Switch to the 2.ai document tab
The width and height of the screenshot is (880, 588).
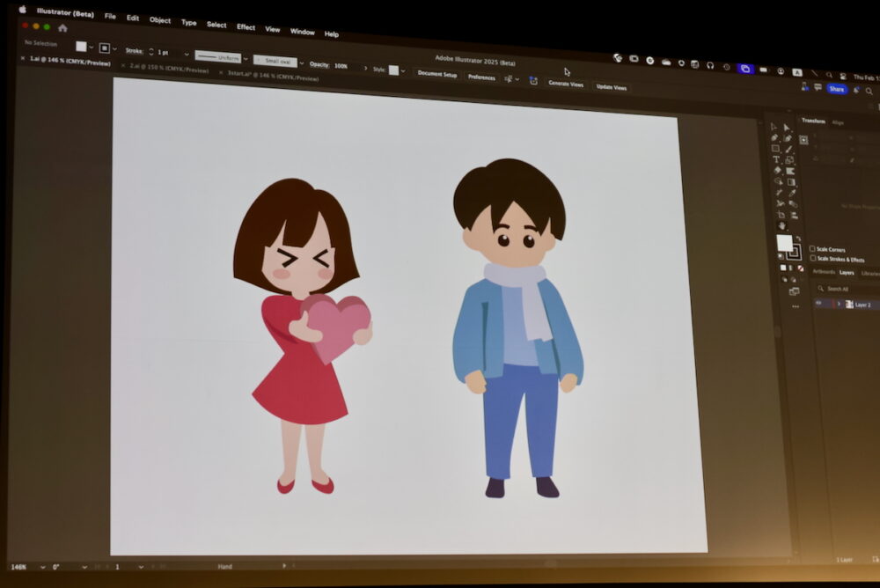[x=169, y=67]
